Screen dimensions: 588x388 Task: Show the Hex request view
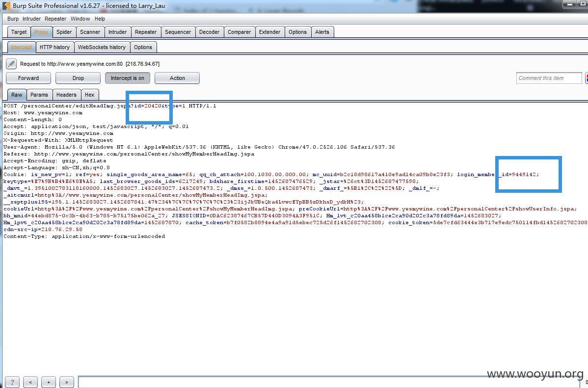point(90,95)
